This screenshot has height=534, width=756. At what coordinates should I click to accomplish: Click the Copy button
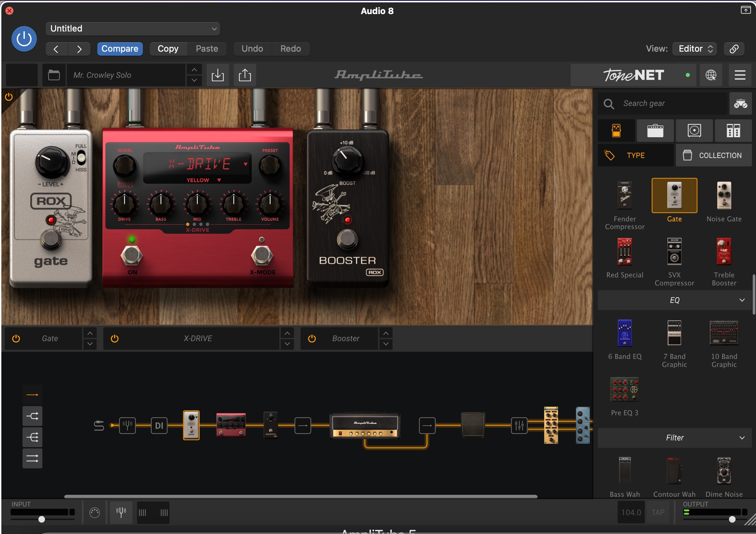click(x=168, y=49)
